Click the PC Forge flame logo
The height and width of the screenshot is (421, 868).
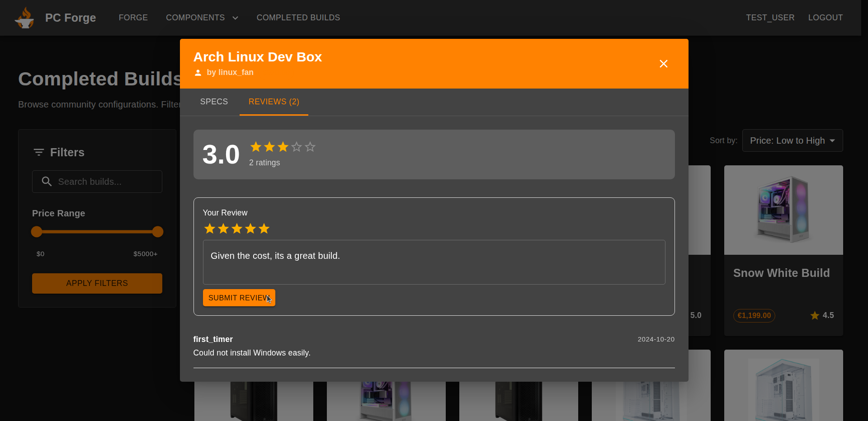[x=24, y=18]
